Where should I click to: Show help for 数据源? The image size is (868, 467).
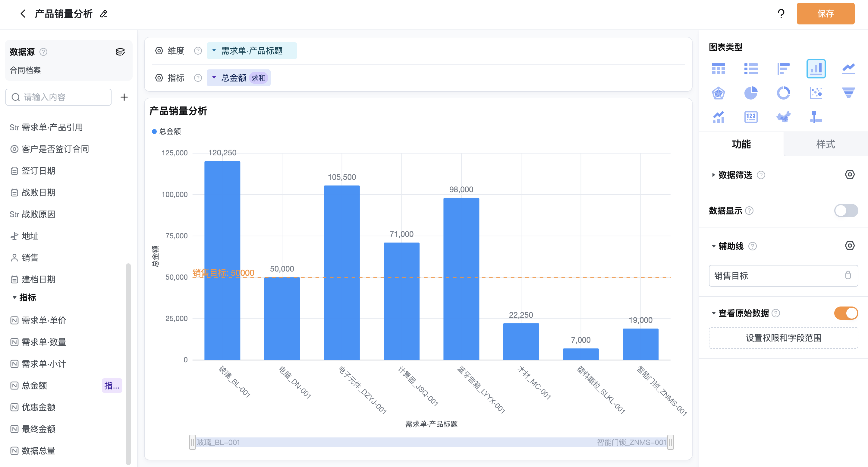point(43,52)
